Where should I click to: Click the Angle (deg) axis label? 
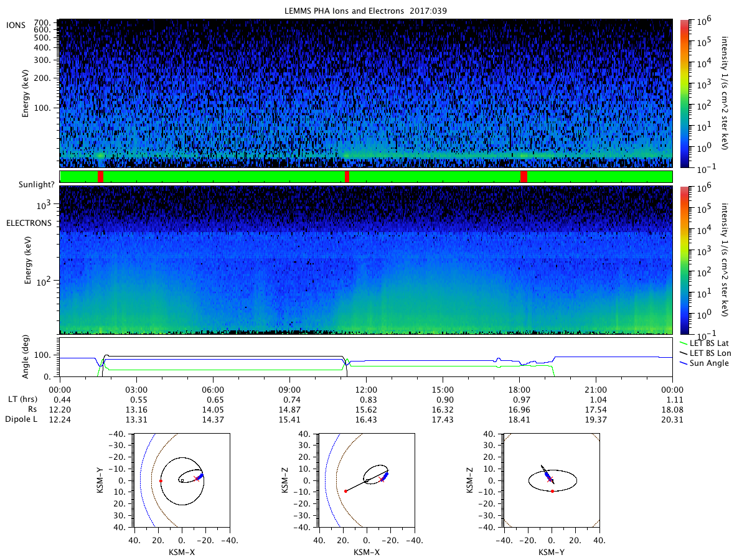[28, 357]
